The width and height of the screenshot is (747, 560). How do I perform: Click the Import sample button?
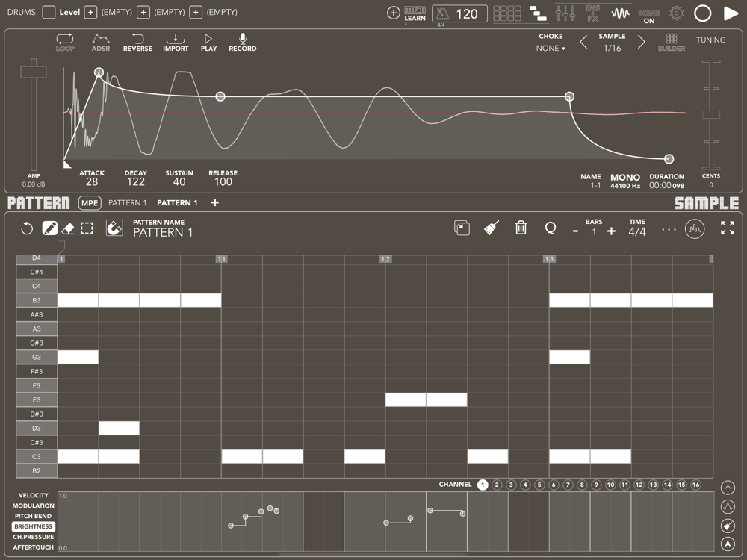tap(176, 43)
